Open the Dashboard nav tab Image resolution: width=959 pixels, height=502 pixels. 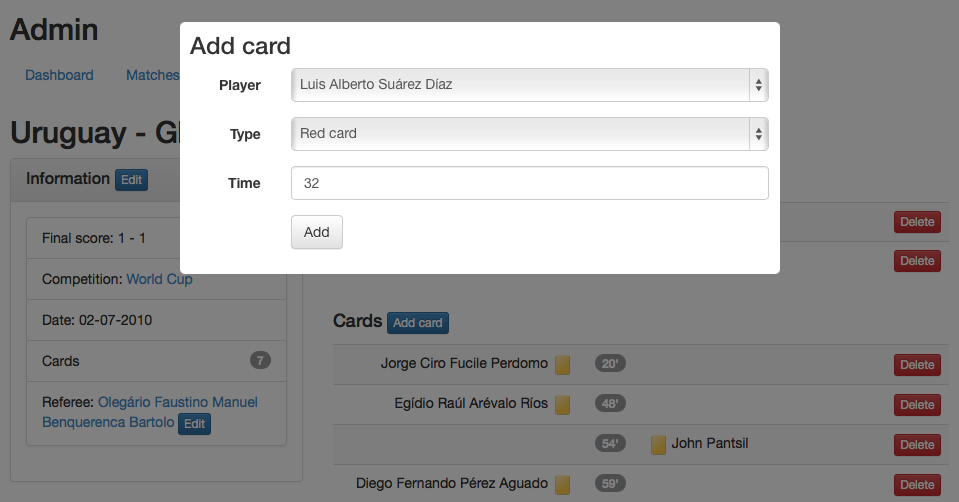59,75
